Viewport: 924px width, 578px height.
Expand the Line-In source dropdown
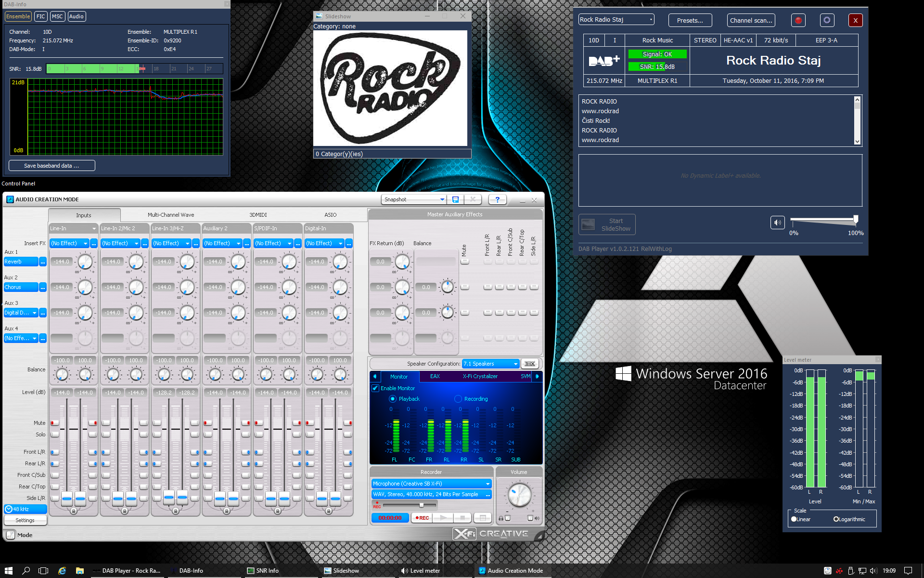[x=94, y=228]
